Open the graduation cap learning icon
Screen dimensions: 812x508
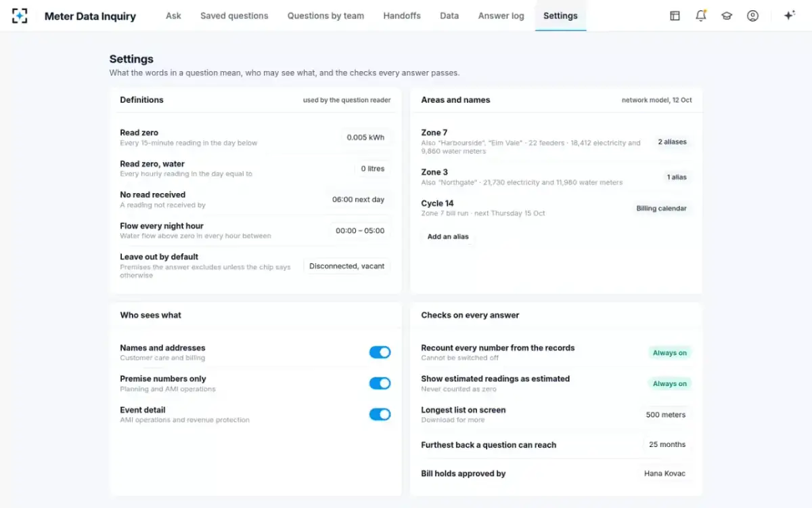[x=727, y=16]
